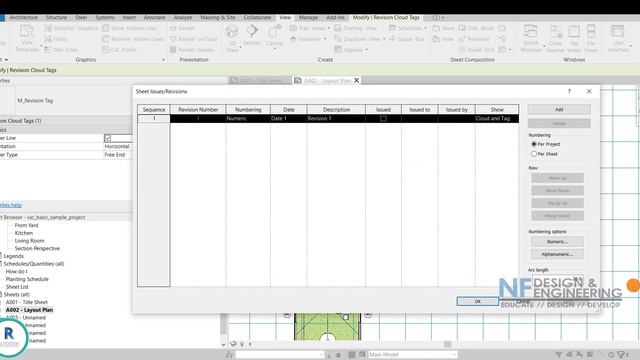This screenshot has width=640, height=360.
Task: Open the Structure ribbon tab
Action: (x=56, y=18)
